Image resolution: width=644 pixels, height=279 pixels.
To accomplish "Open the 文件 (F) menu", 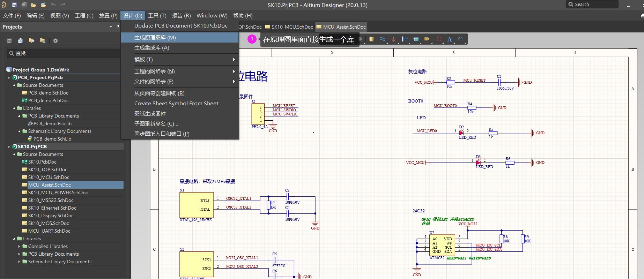I will pos(12,16).
